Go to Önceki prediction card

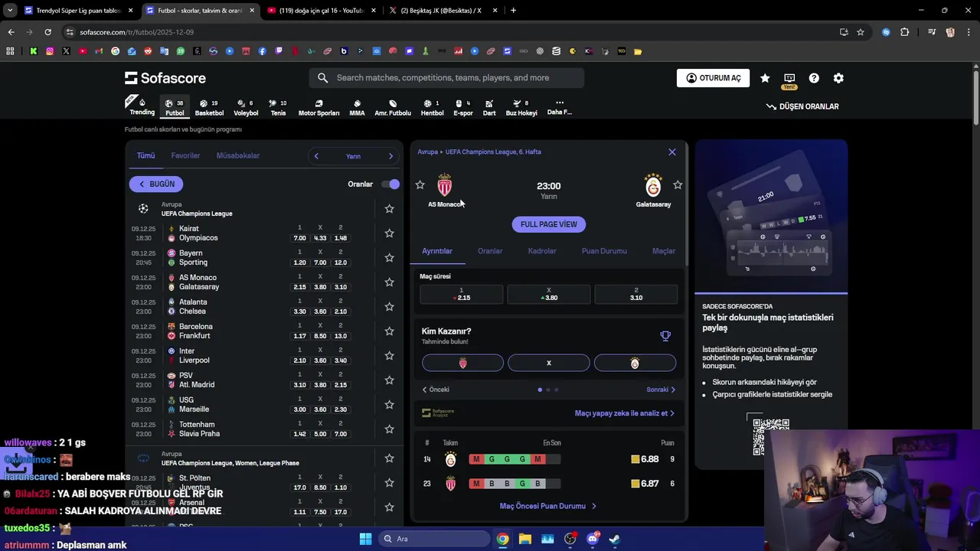coord(436,390)
